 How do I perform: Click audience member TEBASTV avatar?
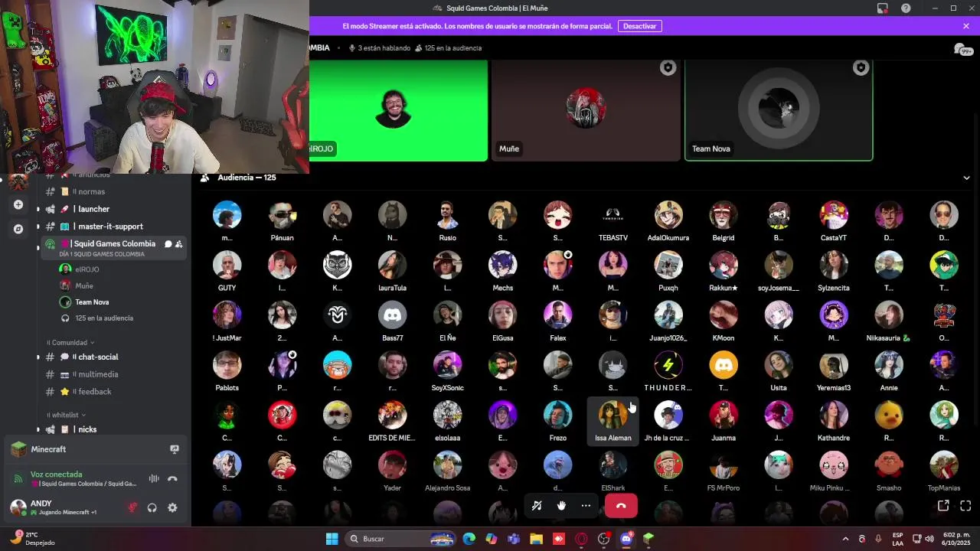click(613, 215)
